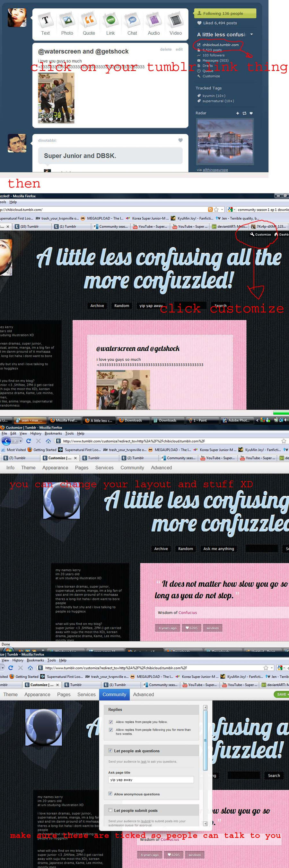Image resolution: width=289 pixels, height=868 pixels.
Task: Select the supernatural tracked tag
Action: coord(218,101)
